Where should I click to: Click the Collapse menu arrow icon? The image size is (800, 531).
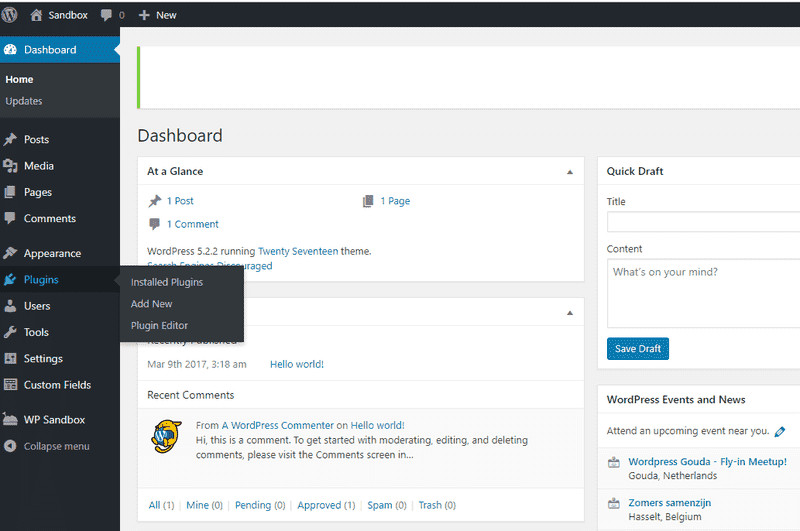(10, 446)
